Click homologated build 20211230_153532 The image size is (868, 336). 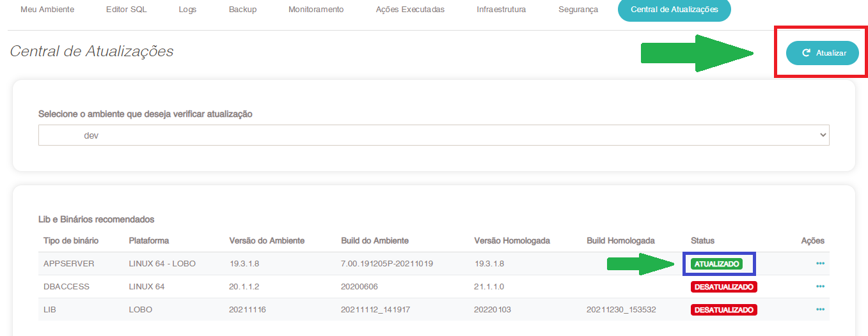[621, 310]
